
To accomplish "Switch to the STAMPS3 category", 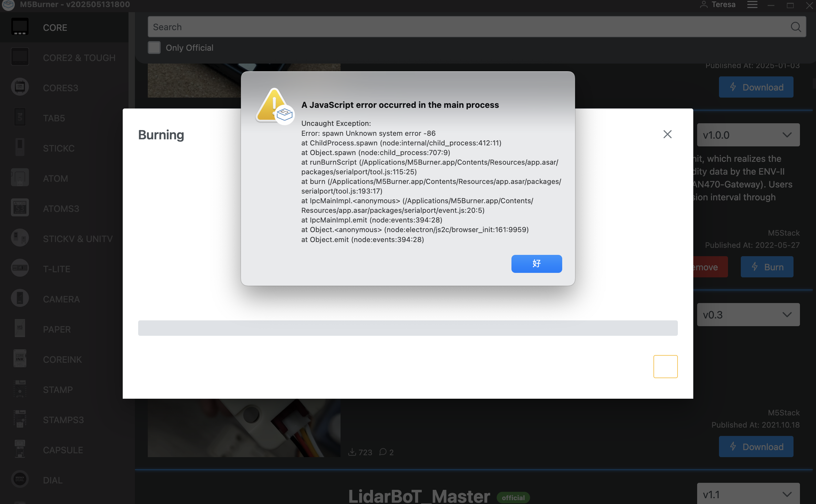I will coord(64,419).
